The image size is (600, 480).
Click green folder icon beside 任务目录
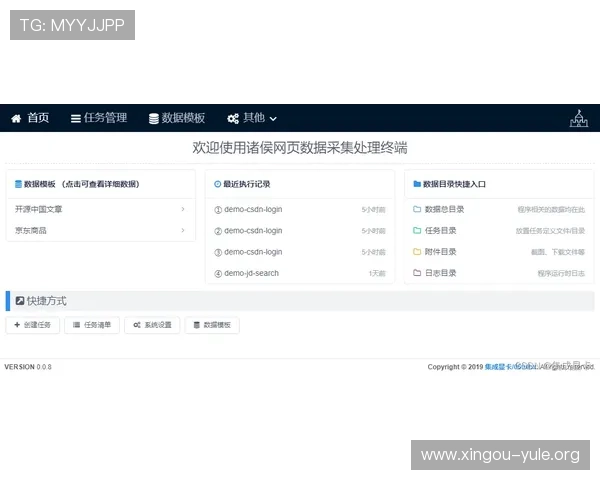pos(417,230)
